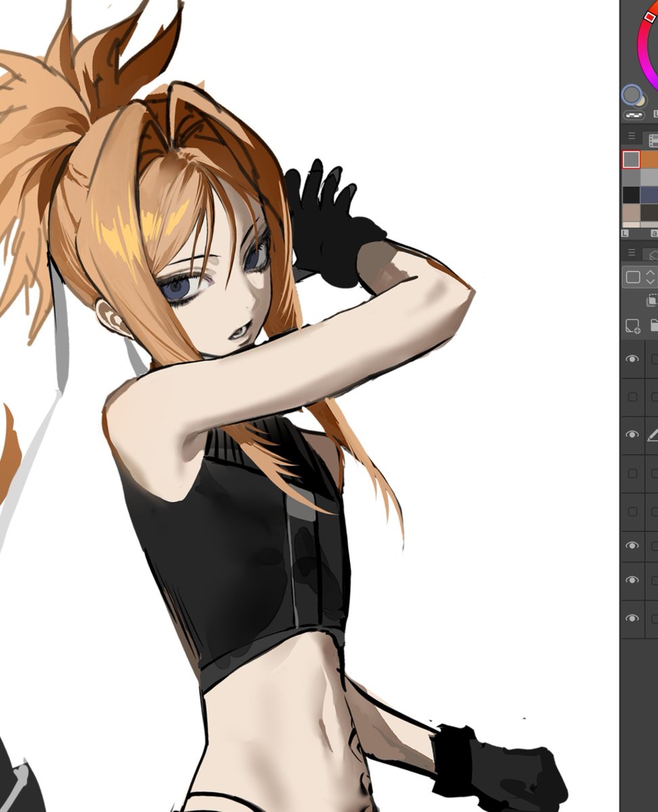Select the main drawing color circle
Screen dimensions: 658x812
tap(631, 94)
